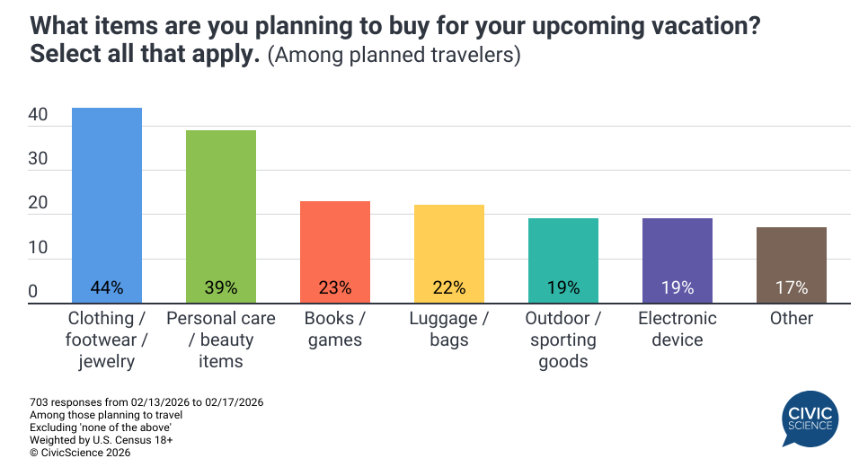Click the CivicScience logo
The width and height of the screenshot is (868, 476).
[x=810, y=419]
